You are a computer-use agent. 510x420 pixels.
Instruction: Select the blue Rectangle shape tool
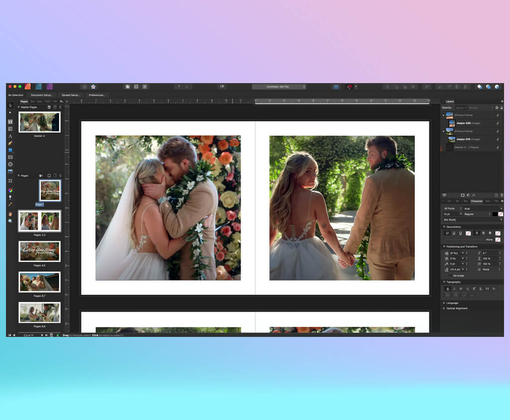[x=10, y=150]
